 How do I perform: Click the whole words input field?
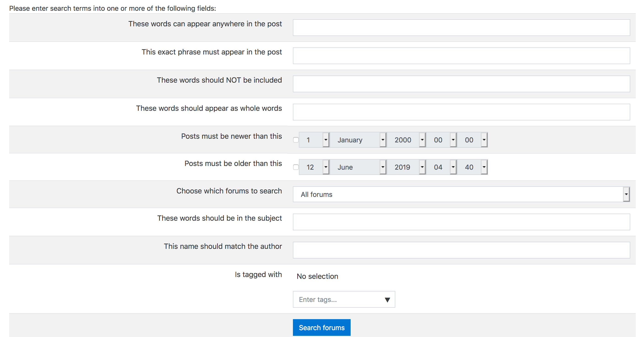pos(461,112)
